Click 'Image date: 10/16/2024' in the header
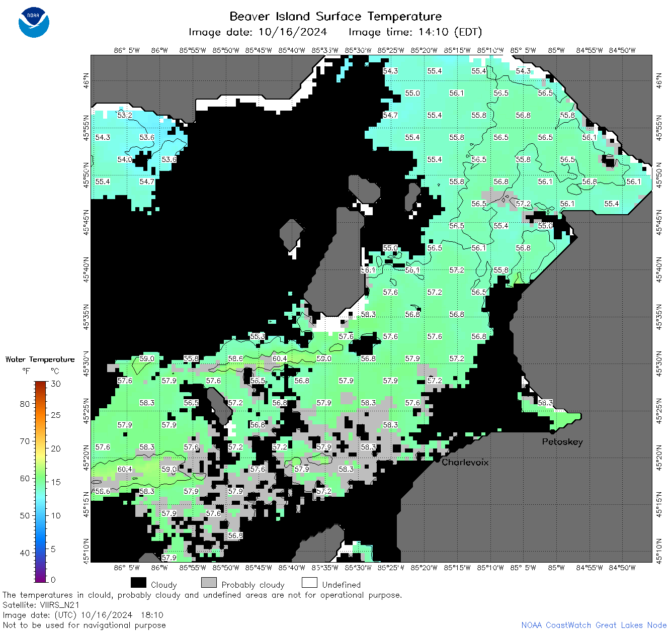This screenshot has width=672, height=633. pyautogui.click(x=258, y=32)
